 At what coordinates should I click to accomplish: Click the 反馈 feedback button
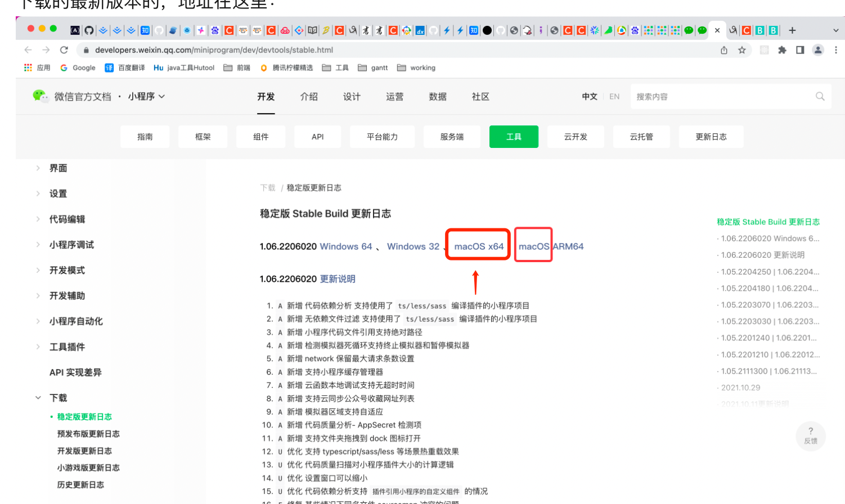(x=811, y=436)
